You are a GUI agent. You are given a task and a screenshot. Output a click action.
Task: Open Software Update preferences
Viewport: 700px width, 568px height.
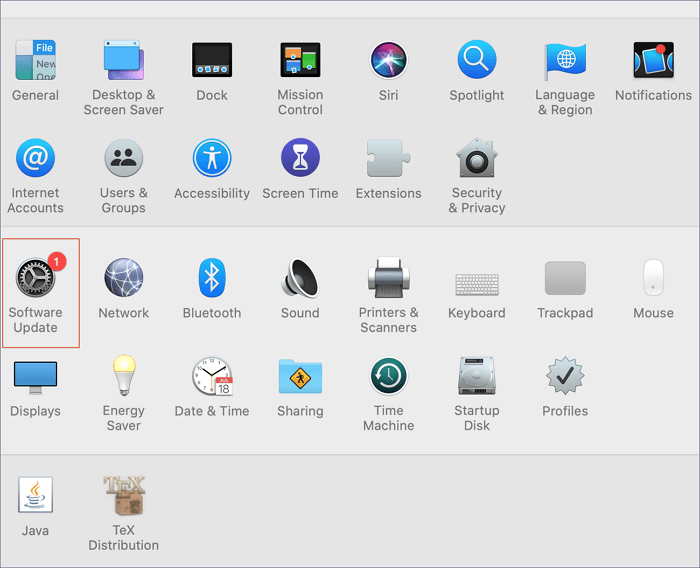(35, 279)
